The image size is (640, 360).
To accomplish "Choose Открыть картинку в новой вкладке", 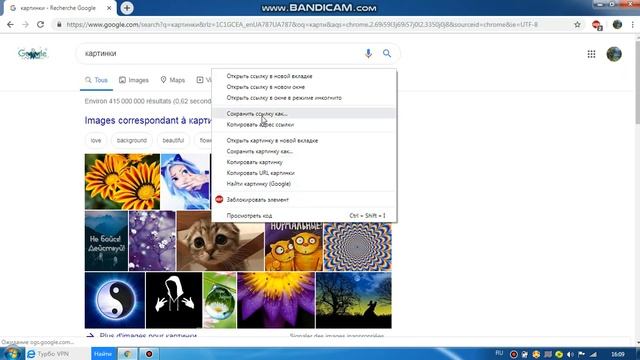I will 304,140.
